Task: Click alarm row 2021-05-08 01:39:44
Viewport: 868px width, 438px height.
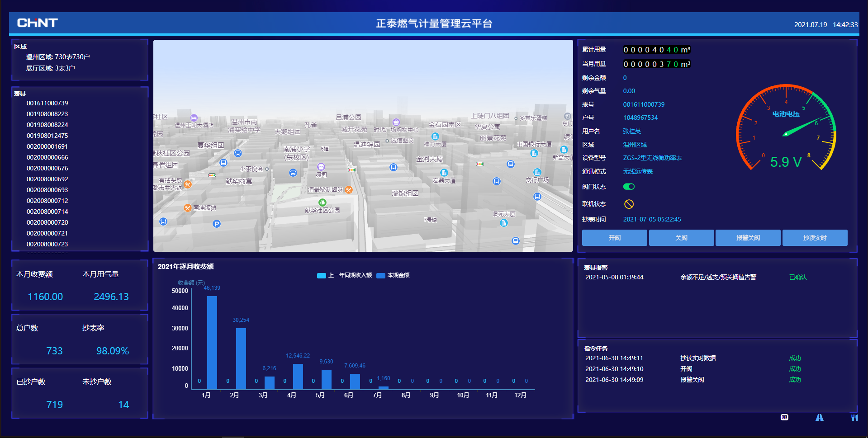Action: coord(717,277)
